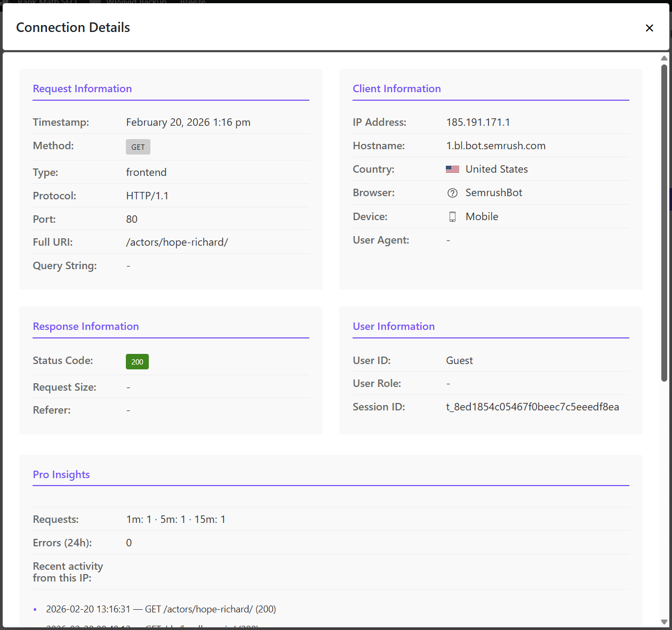Close the Connection Details dialog

coord(650,28)
